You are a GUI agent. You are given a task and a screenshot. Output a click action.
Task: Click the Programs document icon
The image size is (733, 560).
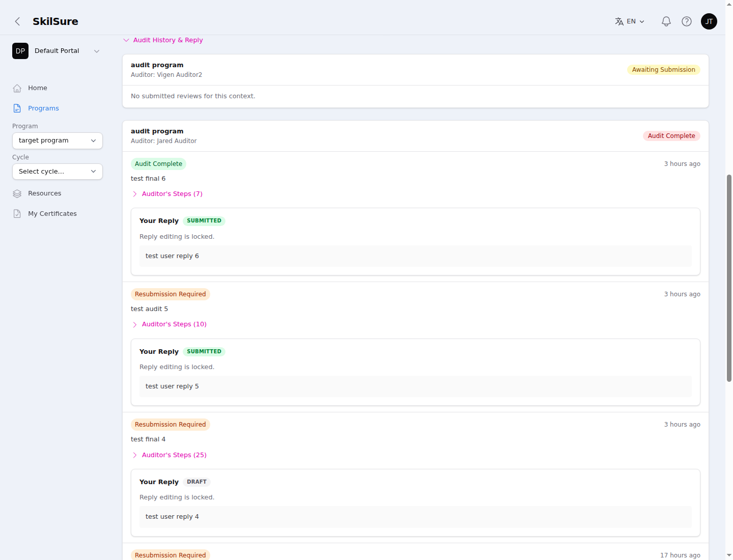click(17, 108)
